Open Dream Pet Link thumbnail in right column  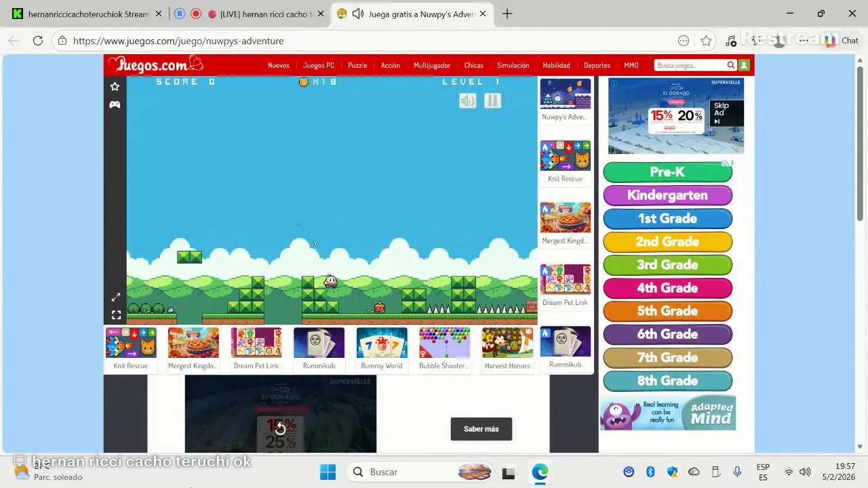coord(566,279)
